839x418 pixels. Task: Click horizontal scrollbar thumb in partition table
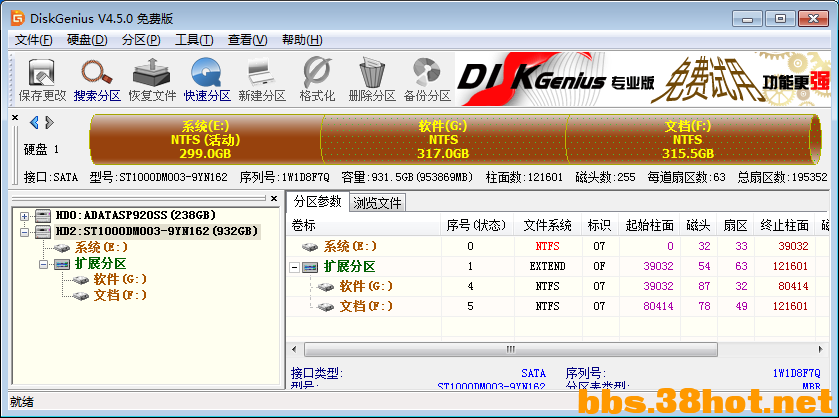[x=510, y=349]
